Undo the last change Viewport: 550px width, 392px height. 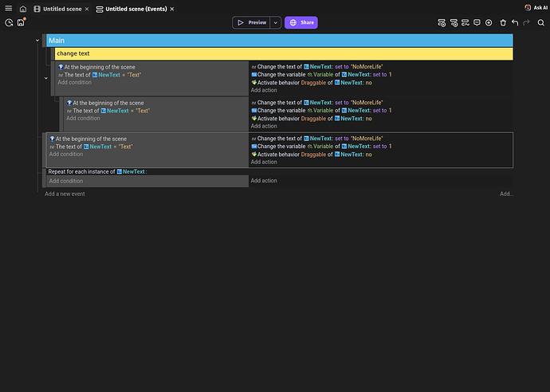coord(515,22)
